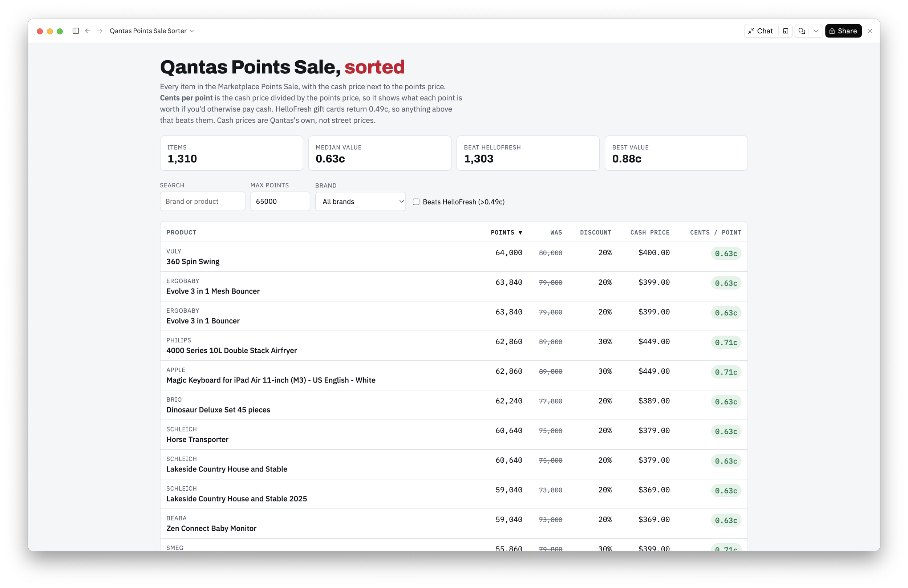
Task: Click the Brand or product search field
Action: tap(203, 201)
